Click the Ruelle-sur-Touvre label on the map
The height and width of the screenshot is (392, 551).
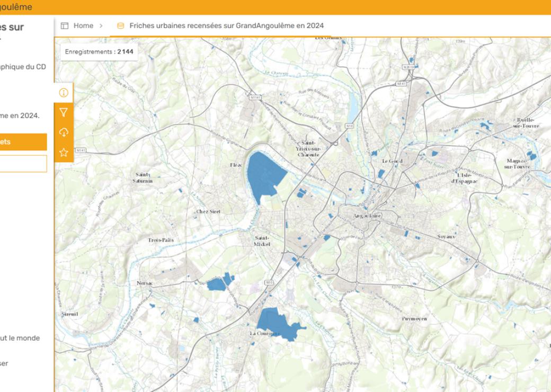[x=526, y=122]
